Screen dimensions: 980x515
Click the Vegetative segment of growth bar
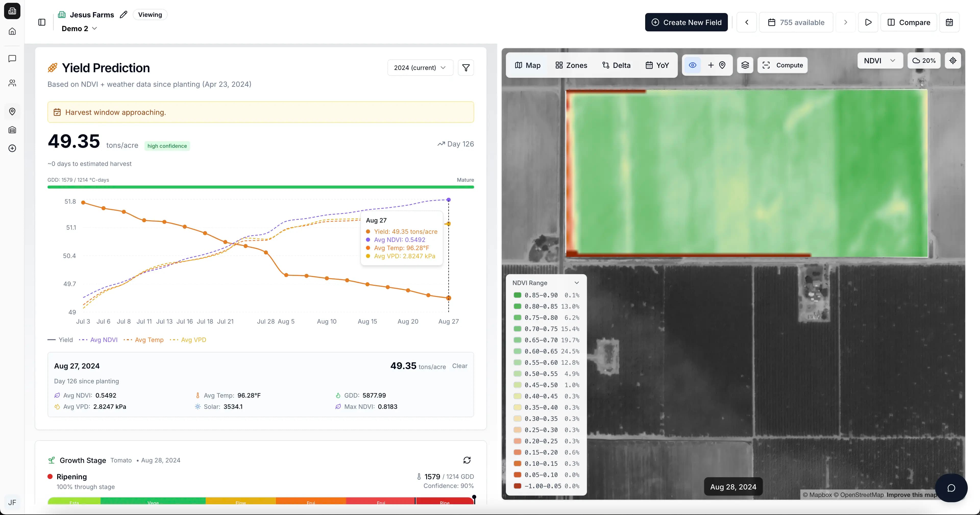click(x=153, y=501)
